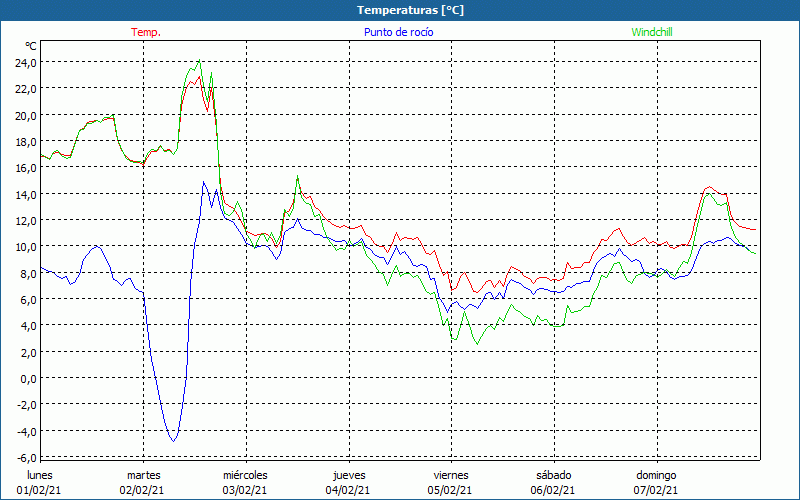Click the 6,0 y-axis value

(x=29, y=299)
